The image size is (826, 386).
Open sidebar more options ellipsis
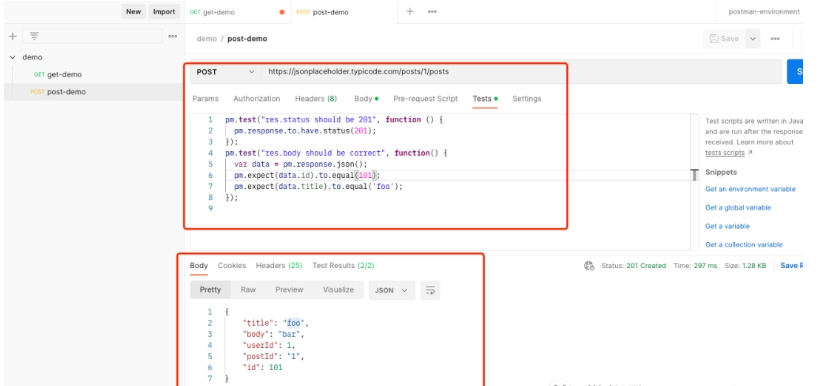coord(172,36)
